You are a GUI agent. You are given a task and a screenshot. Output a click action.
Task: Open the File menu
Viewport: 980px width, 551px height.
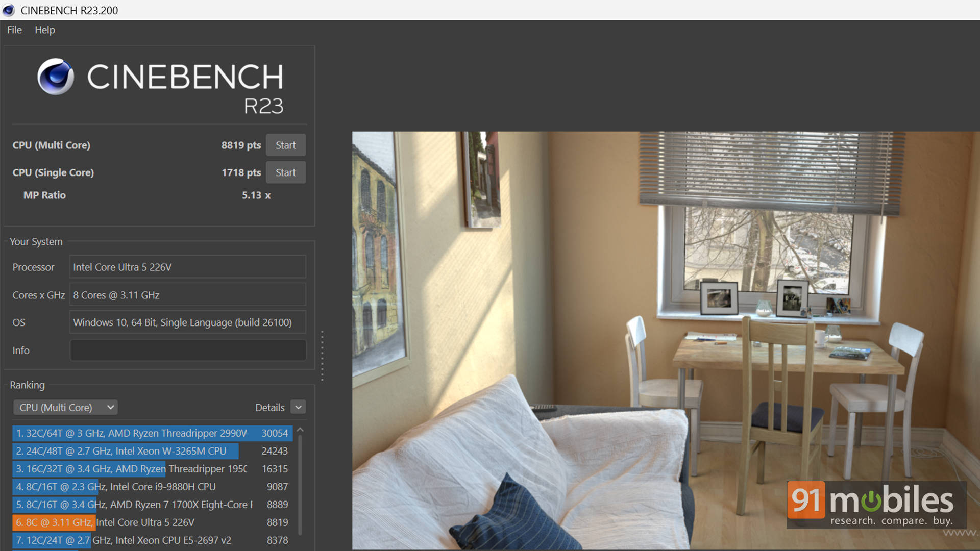coord(14,30)
